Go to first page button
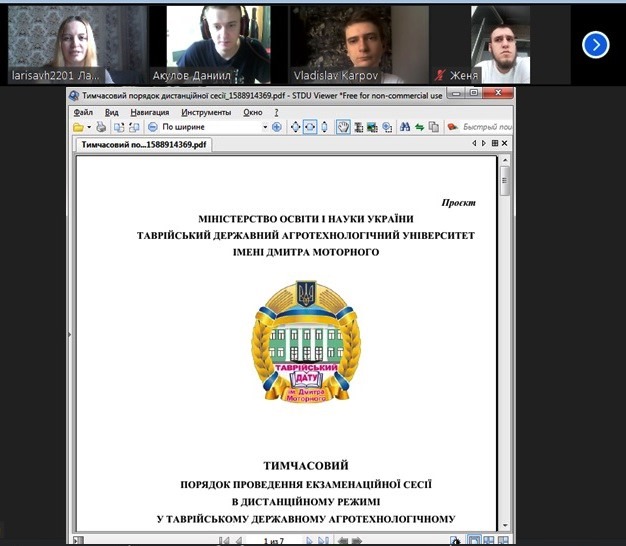This screenshot has width=626, height=546. 224,541
